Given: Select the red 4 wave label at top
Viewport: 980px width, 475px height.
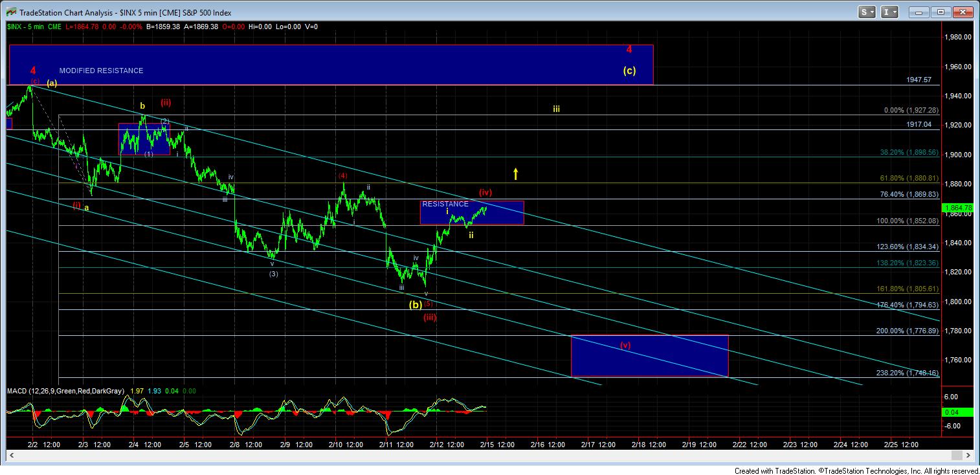Looking at the screenshot, I should click(629, 49).
